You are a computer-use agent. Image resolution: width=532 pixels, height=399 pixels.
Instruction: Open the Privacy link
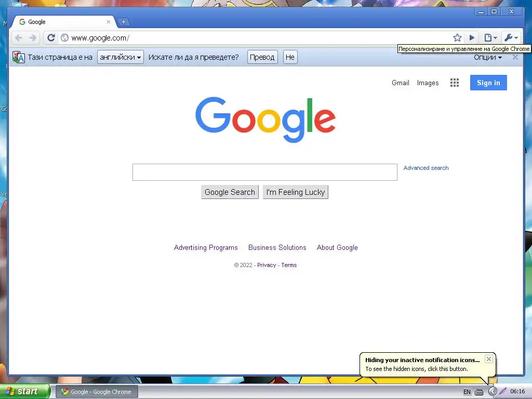[x=267, y=265]
